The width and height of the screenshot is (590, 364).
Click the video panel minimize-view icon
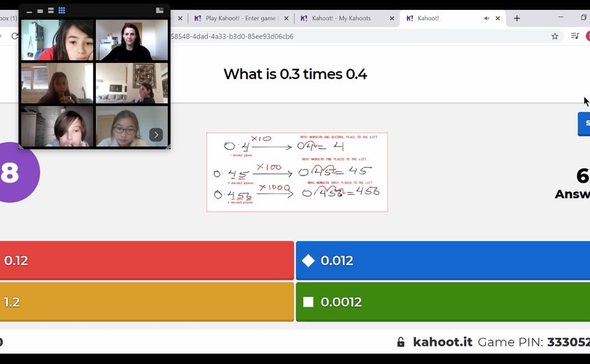[29, 10]
